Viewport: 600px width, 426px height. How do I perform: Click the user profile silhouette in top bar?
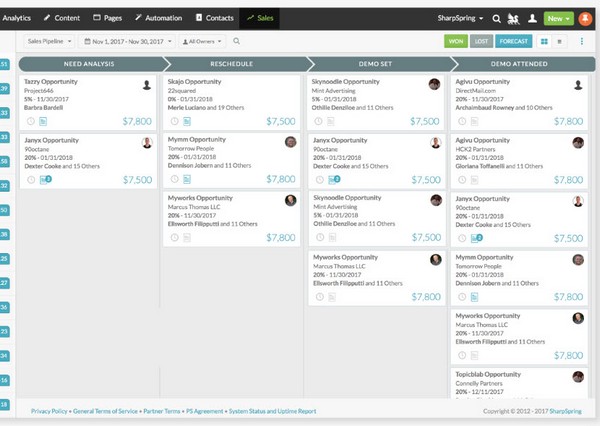532,18
